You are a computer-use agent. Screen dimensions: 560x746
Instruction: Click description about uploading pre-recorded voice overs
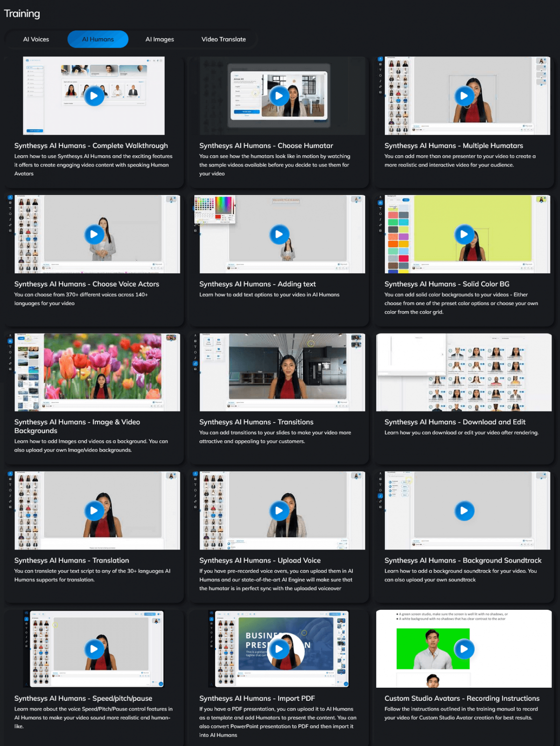click(x=276, y=579)
